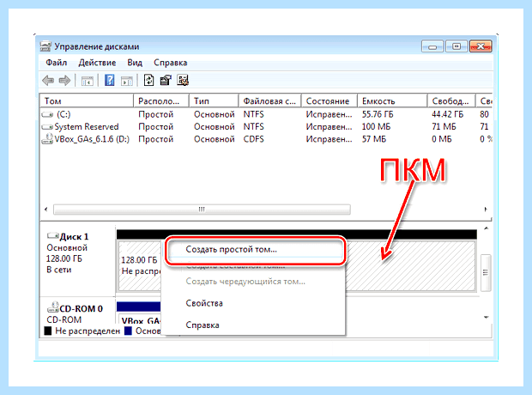Click the 57 МБ capacity cell
Screen dimensions: 532x395
(x=374, y=139)
